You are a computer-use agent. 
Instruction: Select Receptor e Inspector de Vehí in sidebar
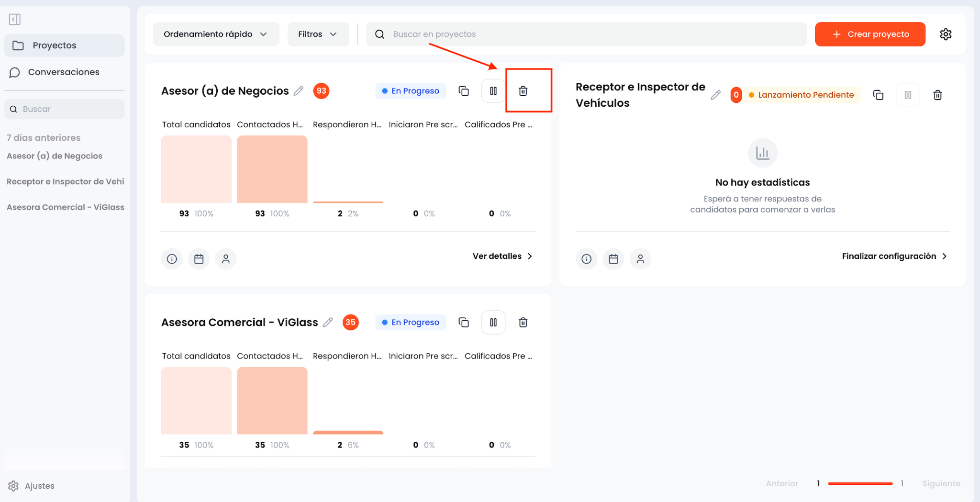coord(66,181)
